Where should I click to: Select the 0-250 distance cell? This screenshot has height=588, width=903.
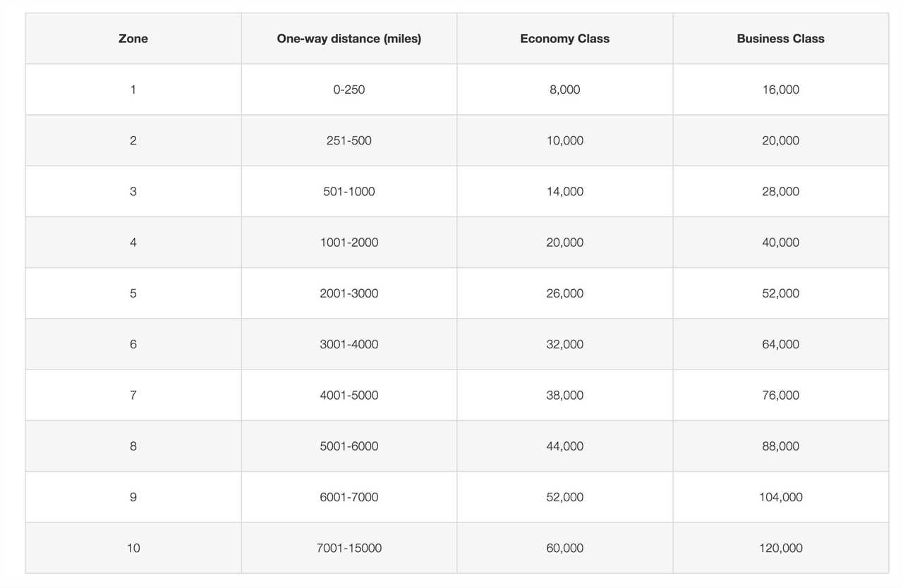click(x=349, y=90)
